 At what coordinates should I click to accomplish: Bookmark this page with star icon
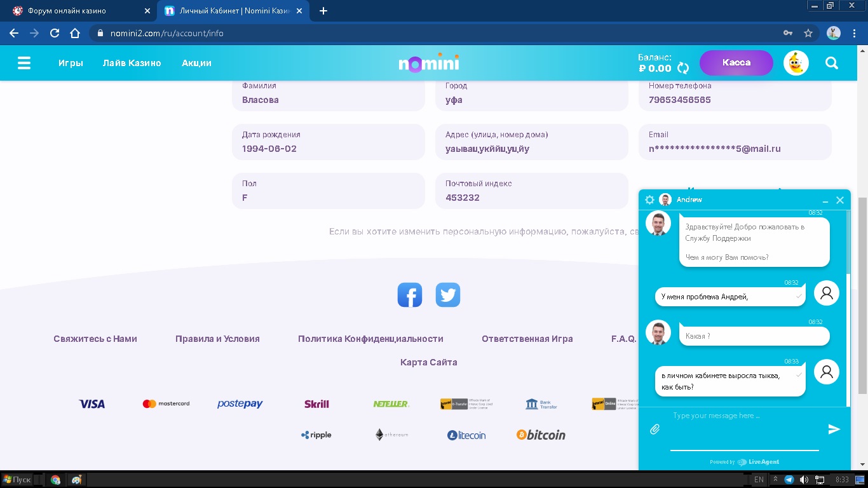[x=808, y=33]
